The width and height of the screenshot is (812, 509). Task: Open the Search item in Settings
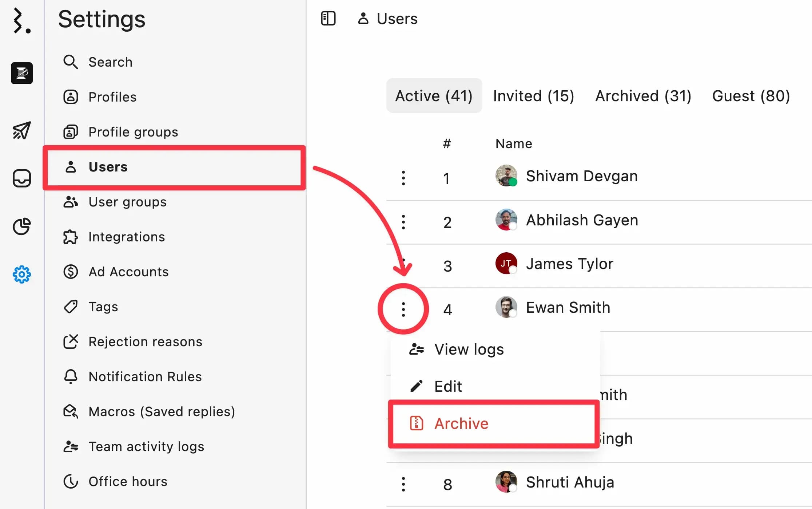click(110, 62)
